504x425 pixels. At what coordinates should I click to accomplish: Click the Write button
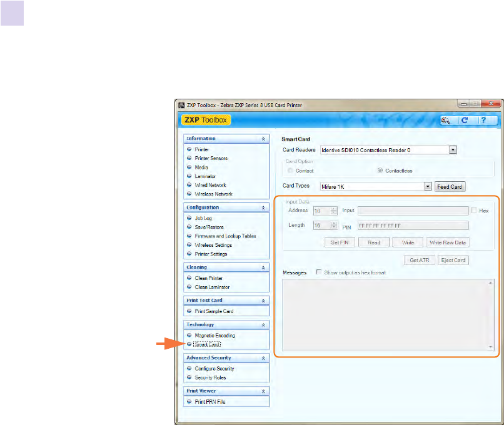click(x=408, y=242)
